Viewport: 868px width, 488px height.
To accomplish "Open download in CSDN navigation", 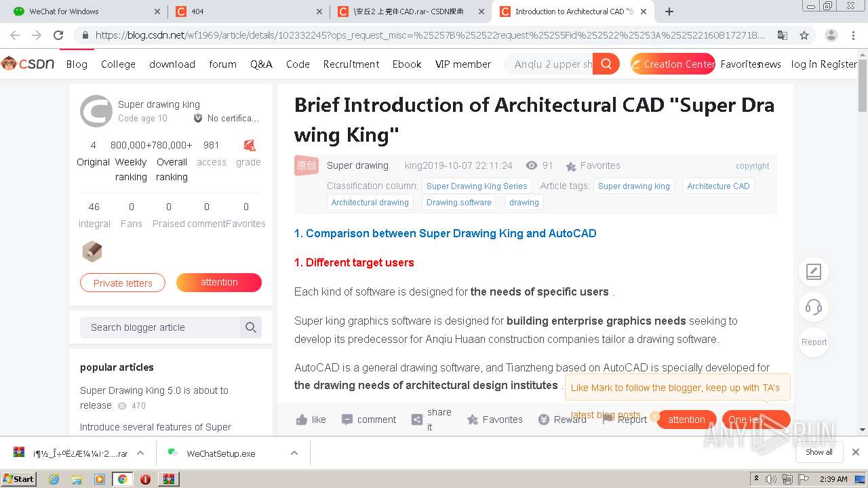I will click(172, 64).
